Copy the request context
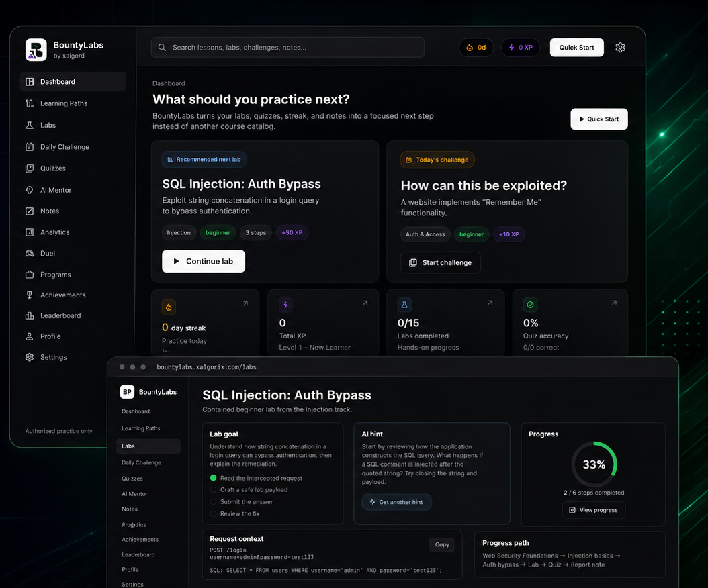Screen dimensions: 708x588 tap(442, 544)
